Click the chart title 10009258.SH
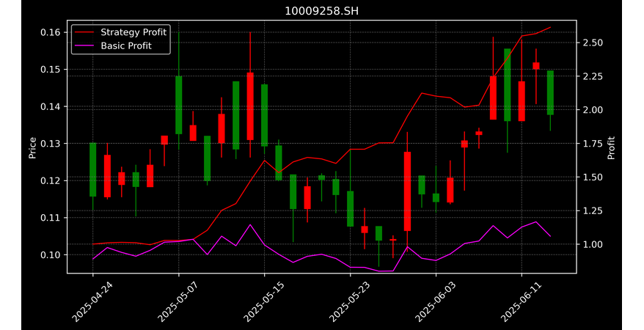Image resolution: width=644 pixels, height=330 pixels. click(x=321, y=11)
